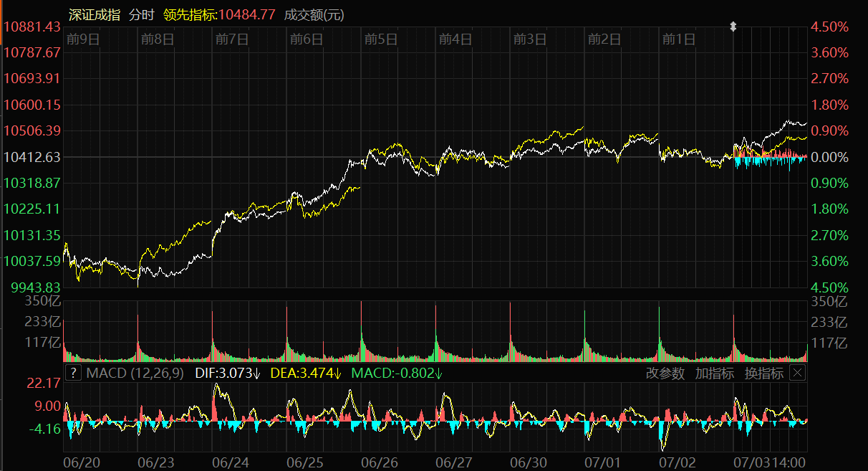Select the 前9日 day column header

(x=82, y=39)
